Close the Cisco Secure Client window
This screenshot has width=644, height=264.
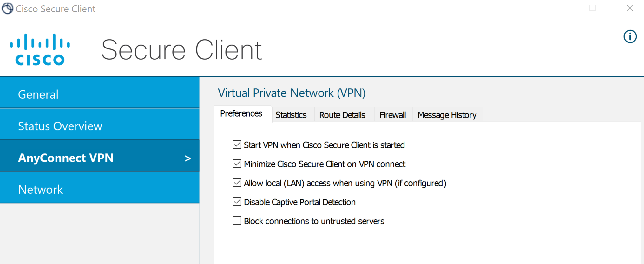(x=630, y=8)
